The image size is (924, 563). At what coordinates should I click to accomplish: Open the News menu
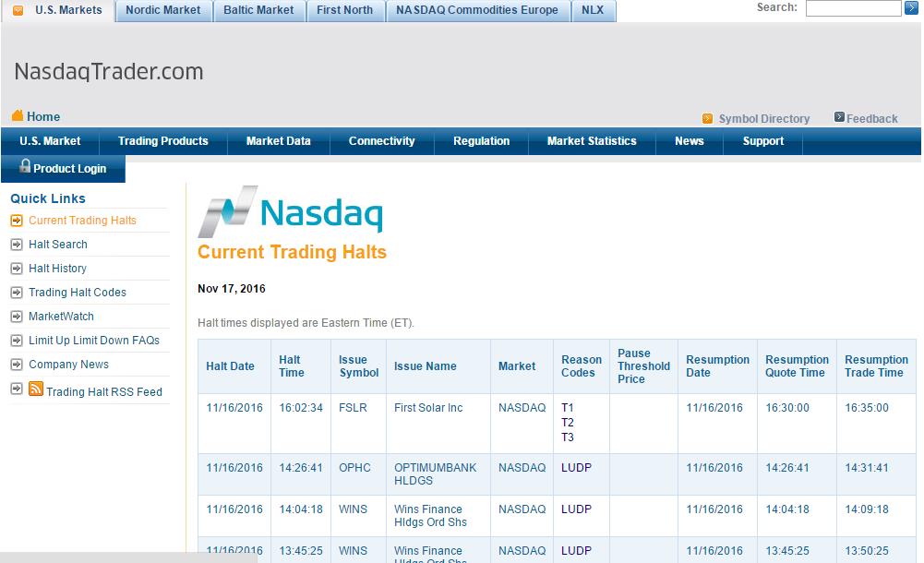[690, 141]
